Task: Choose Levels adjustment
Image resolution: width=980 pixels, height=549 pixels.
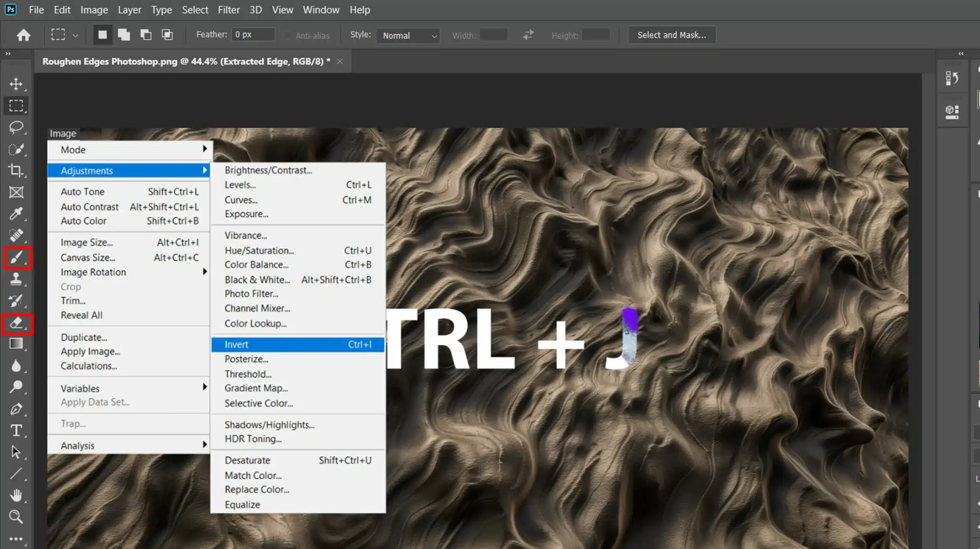Action: (x=298, y=185)
